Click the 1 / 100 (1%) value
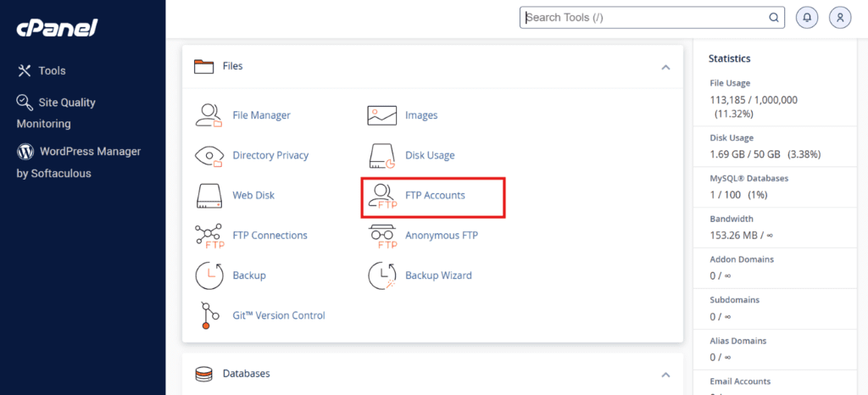 click(738, 195)
